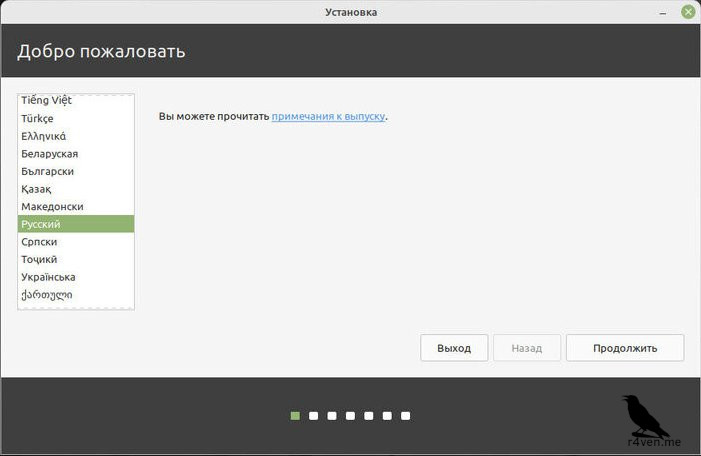
Task: Choose Türkçe as the installer language
Action: tap(38, 118)
